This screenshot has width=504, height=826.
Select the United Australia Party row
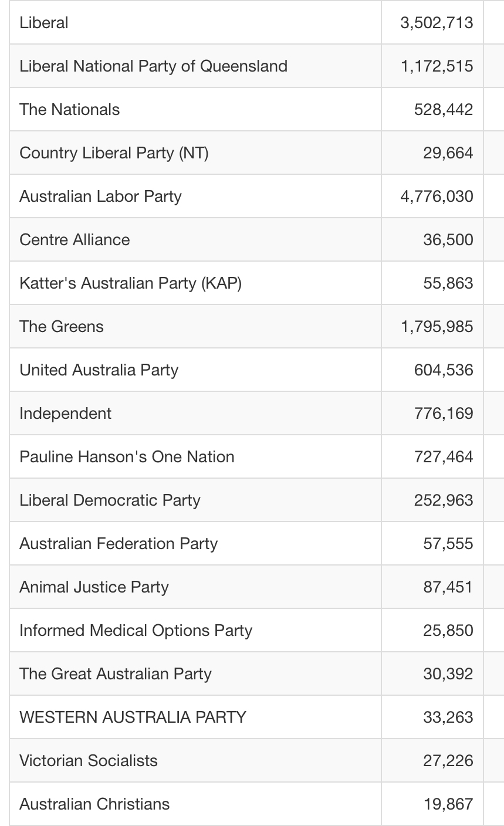(256, 370)
